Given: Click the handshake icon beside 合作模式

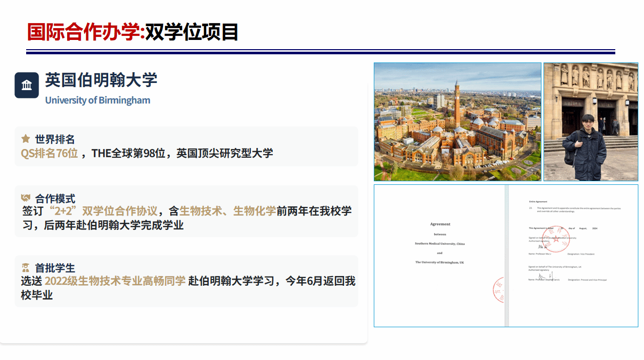Looking at the screenshot, I should coord(26,198).
